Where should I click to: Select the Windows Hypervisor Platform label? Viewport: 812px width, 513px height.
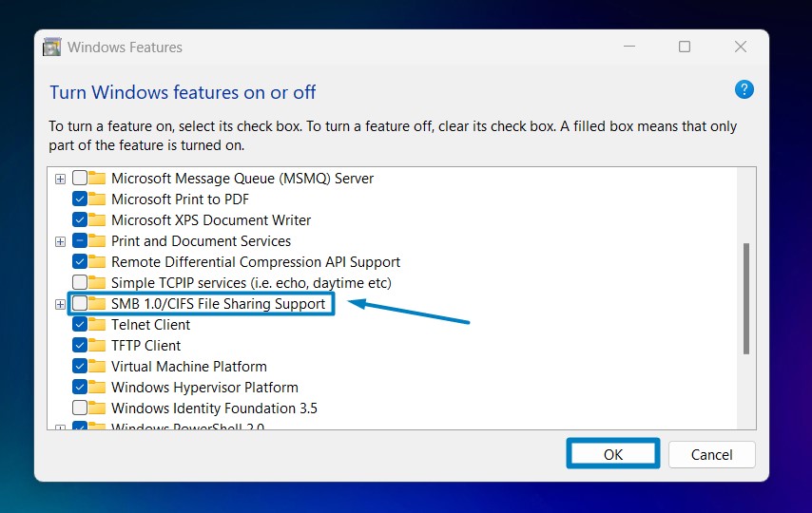204,388
